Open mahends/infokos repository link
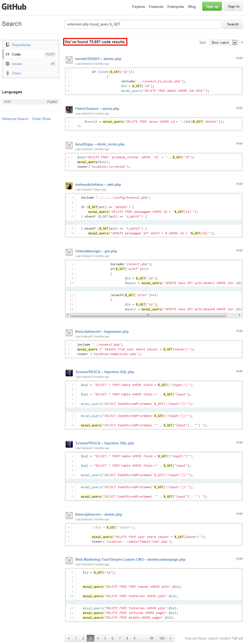Image resolution: width=246 pixels, height=644 pixels. pyautogui.click(x=89, y=184)
